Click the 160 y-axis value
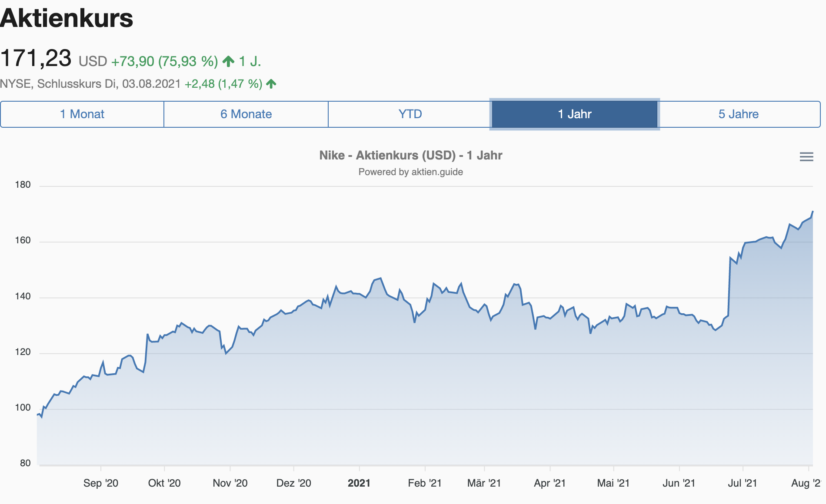Image resolution: width=826 pixels, height=504 pixels. click(23, 240)
